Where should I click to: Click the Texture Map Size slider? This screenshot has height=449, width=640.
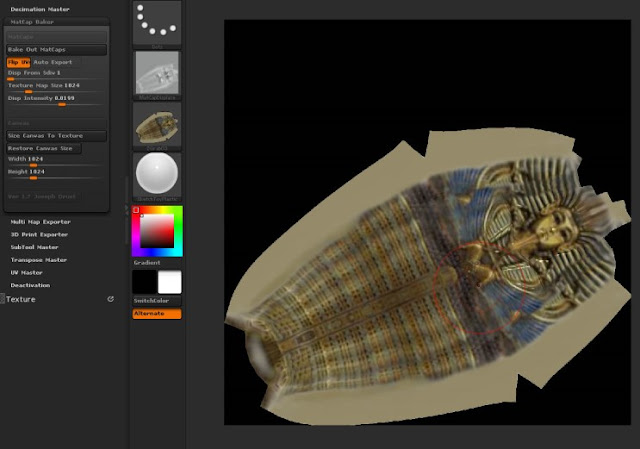[x=54, y=87]
